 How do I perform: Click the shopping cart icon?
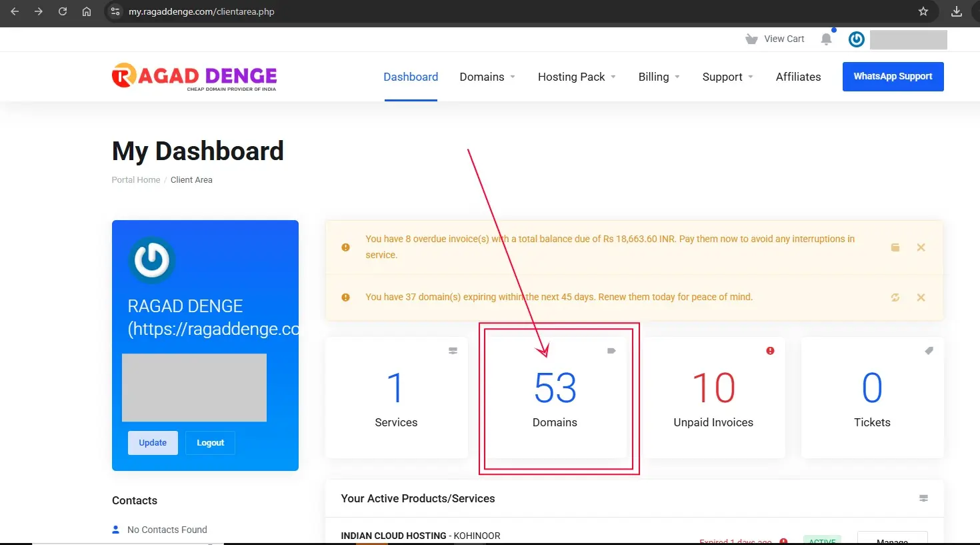(x=751, y=39)
